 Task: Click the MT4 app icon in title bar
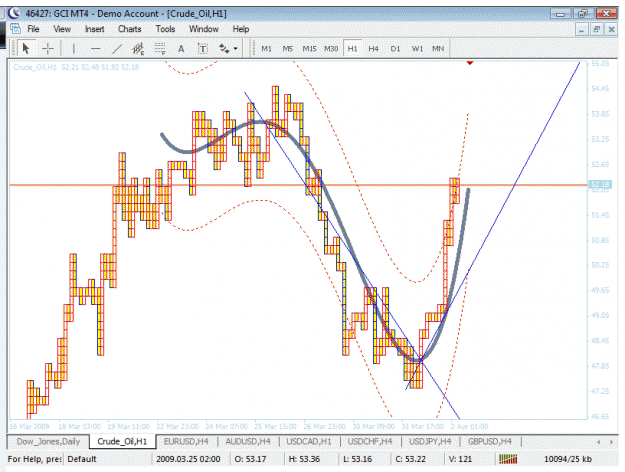14,13
